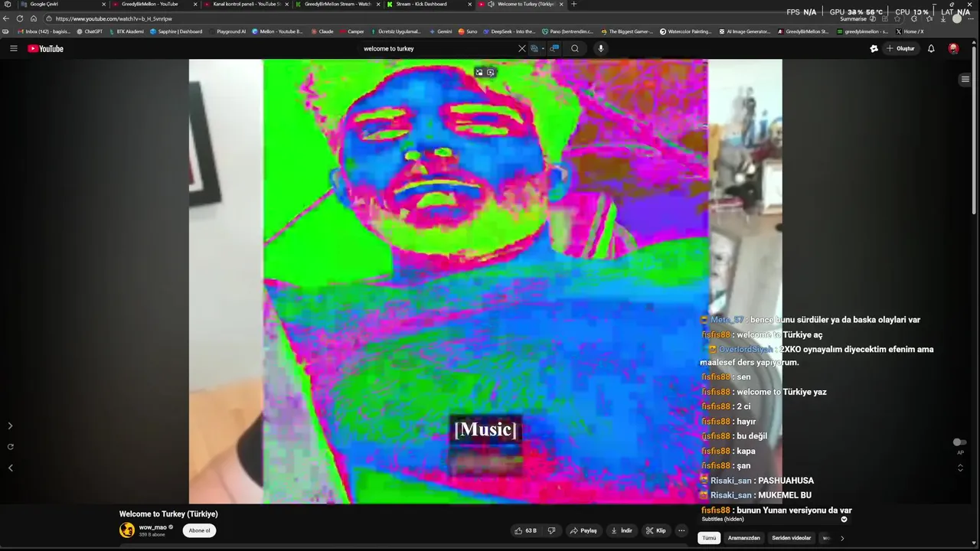Image resolution: width=980 pixels, height=551 pixels.
Task: Click the İndir download button
Action: point(622,530)
